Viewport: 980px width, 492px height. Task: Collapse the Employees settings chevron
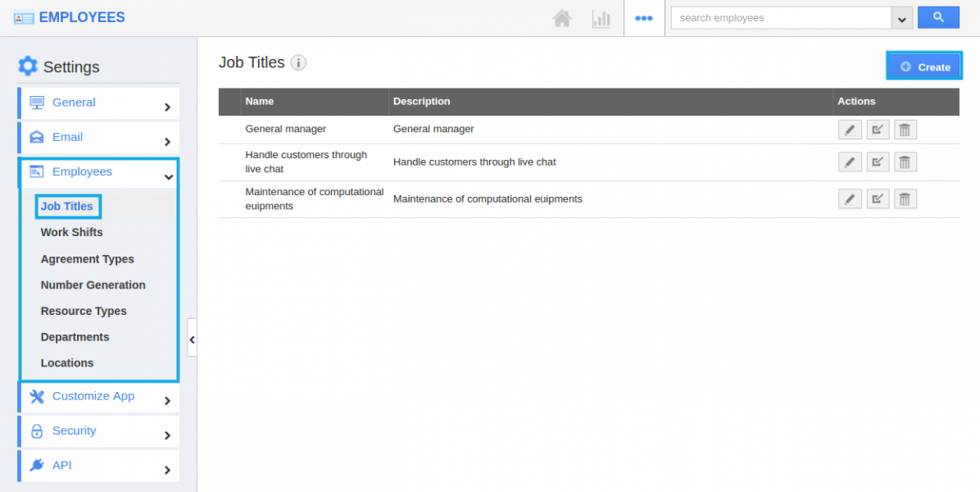(168, 178)
